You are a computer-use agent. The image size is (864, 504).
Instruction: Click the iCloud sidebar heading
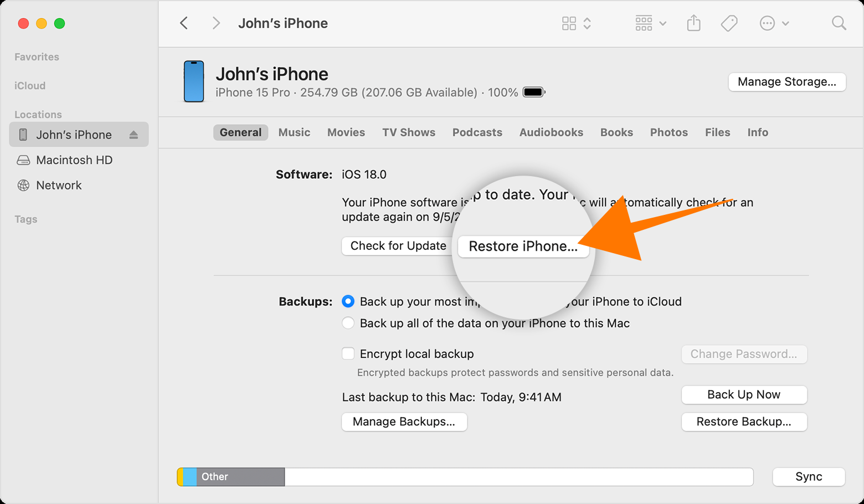tap(30, 86)
